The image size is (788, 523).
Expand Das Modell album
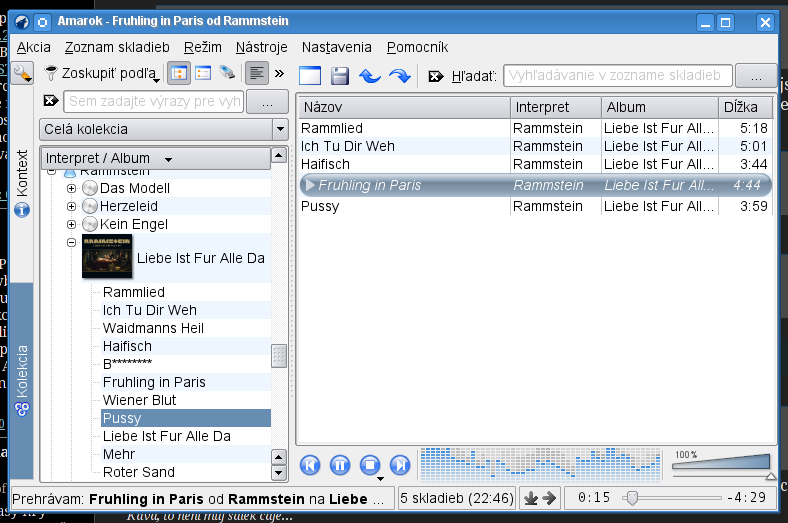tap(71, 188)
